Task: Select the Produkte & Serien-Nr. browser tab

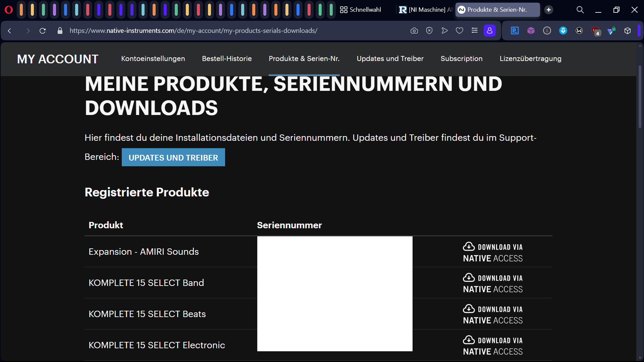Action: [x=497, y=10]
